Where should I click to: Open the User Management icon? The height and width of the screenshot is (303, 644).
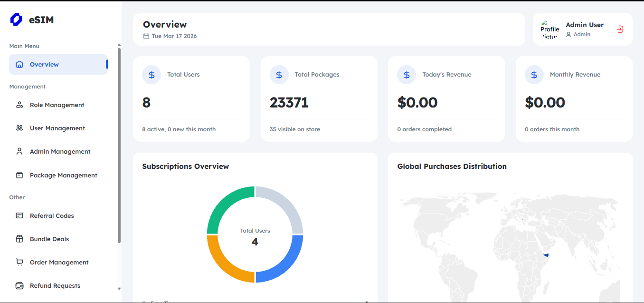point(19,128)
